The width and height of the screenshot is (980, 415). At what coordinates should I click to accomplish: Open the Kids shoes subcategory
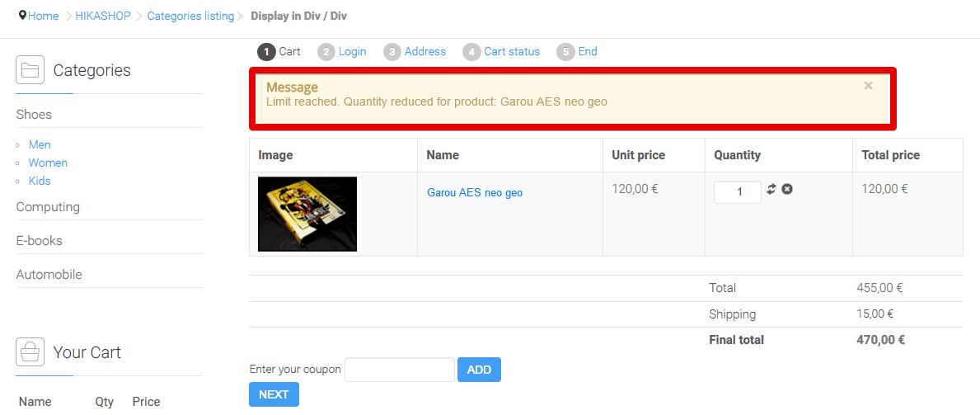pyautogui.click(x=40, y=181)
